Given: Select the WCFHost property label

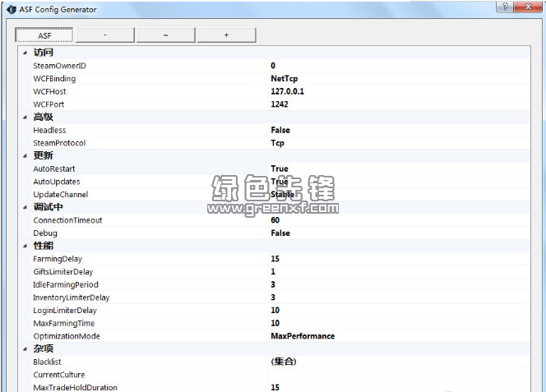Looking at the screenshot, I should 49,91.
